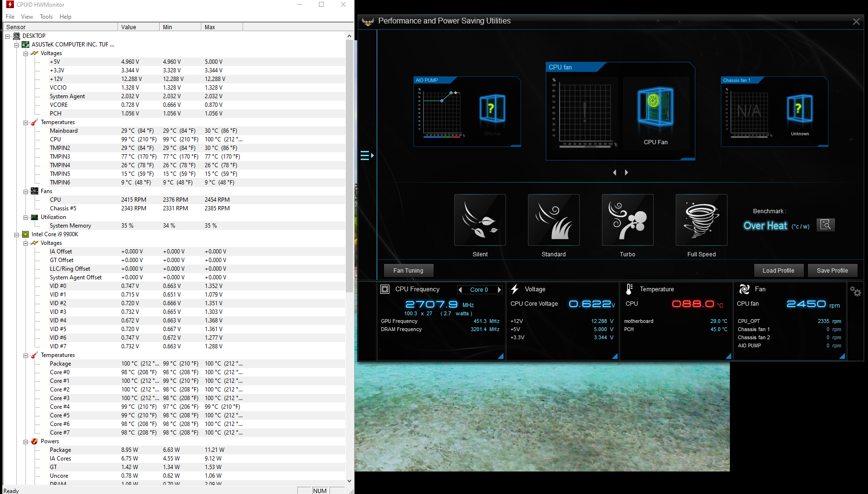Expand the Temperature panel corner arrow

[x=728, y=356]
